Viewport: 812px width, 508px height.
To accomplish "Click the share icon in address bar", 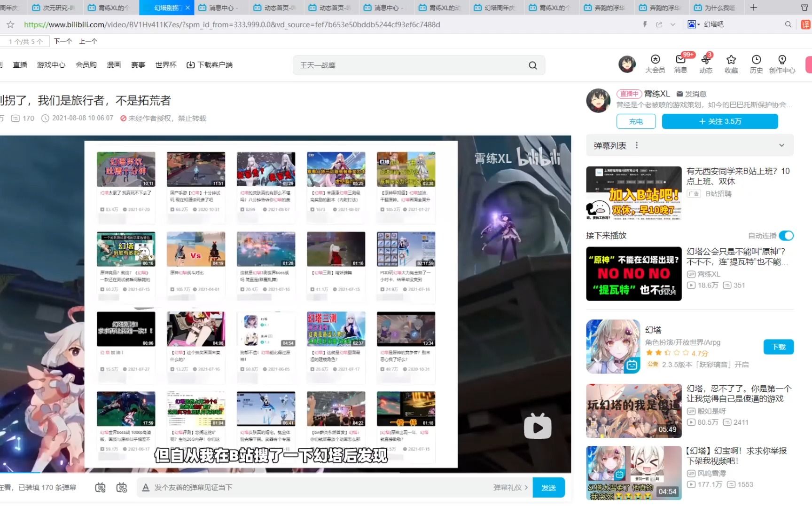I will tap(659, 24).
